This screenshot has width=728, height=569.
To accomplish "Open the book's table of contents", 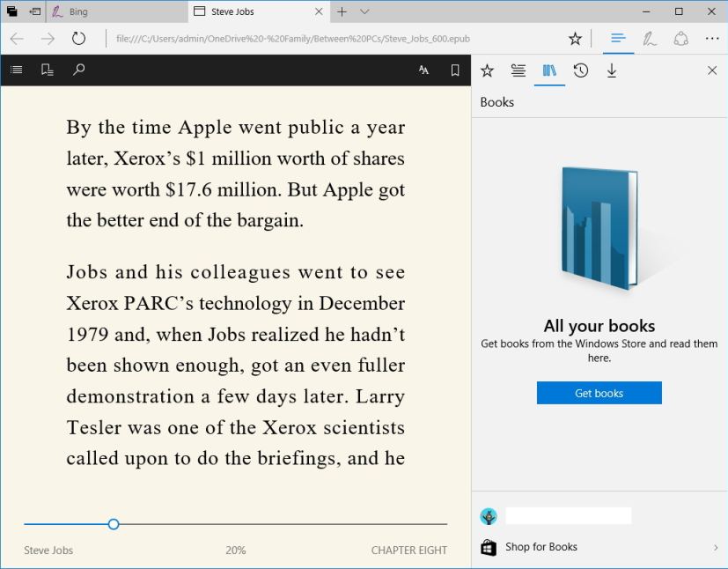I will [16, 70].
